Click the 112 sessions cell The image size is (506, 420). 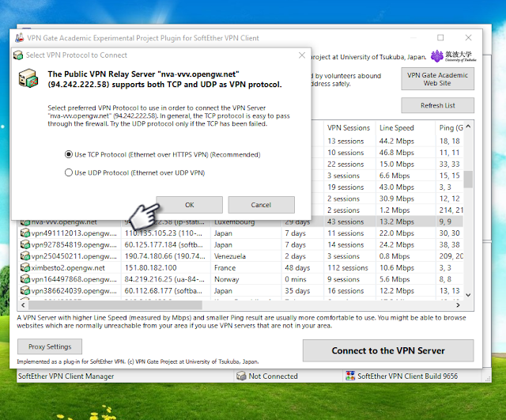(x=348, y=267)
